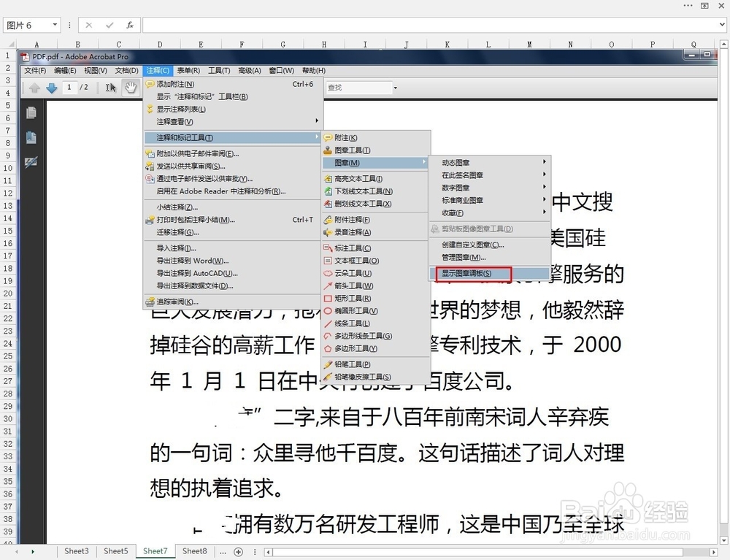730x560 pixels.
Task: Switch to the Sheet3 tab
Action: (x=77, y=551)
